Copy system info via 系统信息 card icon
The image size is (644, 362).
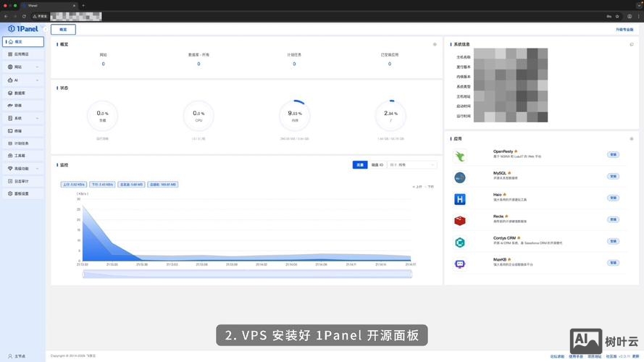(x=632, y=44)
